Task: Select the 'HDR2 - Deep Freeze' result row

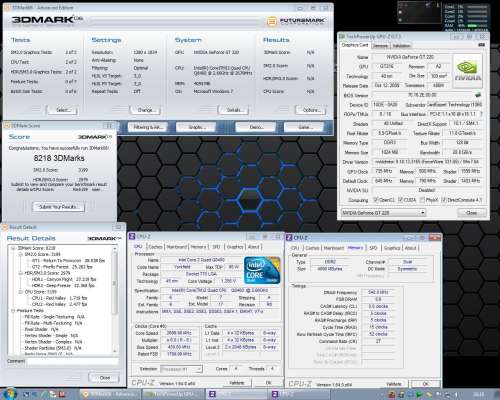Action: (63, 286)
